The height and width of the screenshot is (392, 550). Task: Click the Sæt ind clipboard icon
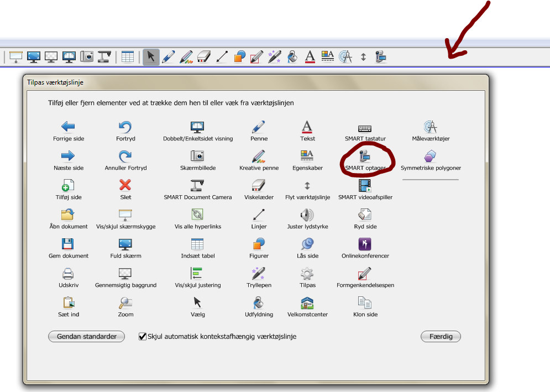tap(69, 302)
